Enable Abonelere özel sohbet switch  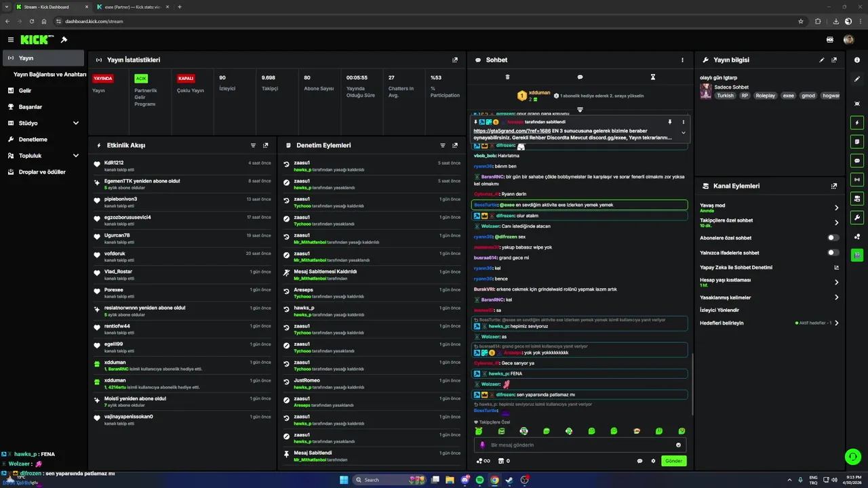click(x=833, y=238)
